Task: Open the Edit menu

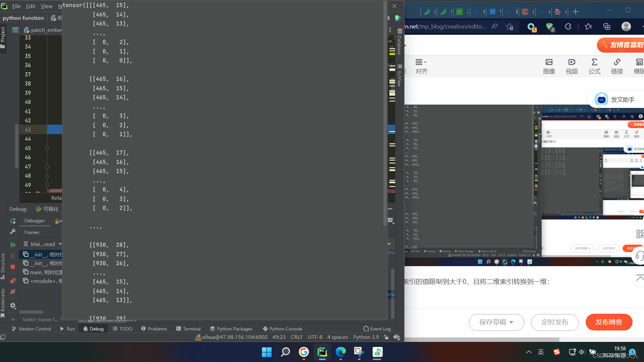Action: tap(31, 6)
